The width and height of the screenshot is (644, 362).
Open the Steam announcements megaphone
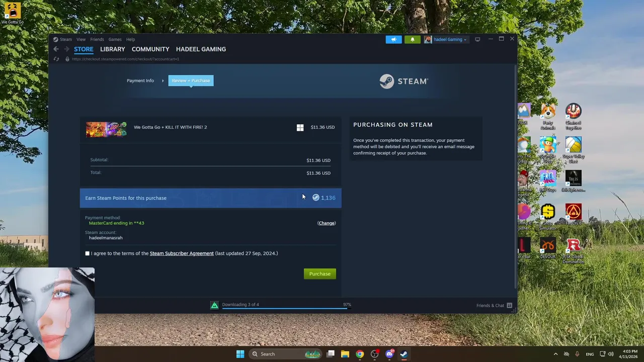pos(394,39)
